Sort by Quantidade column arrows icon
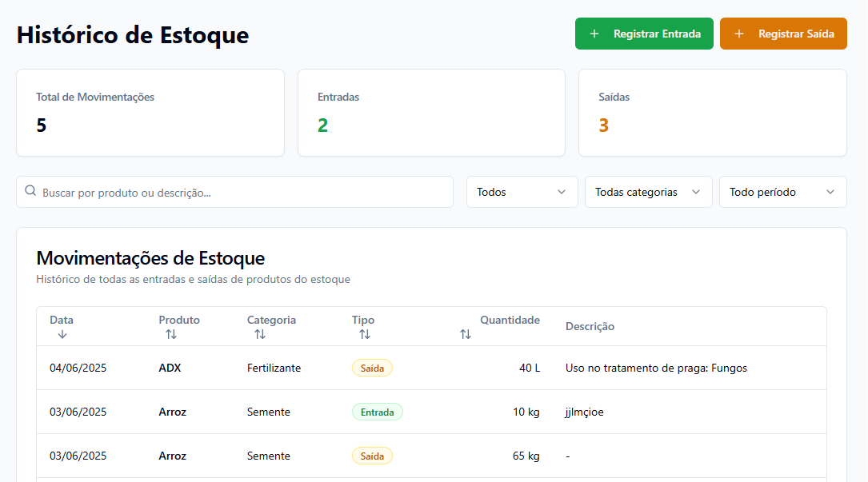The image size is (868, 482). pos(466,334)
